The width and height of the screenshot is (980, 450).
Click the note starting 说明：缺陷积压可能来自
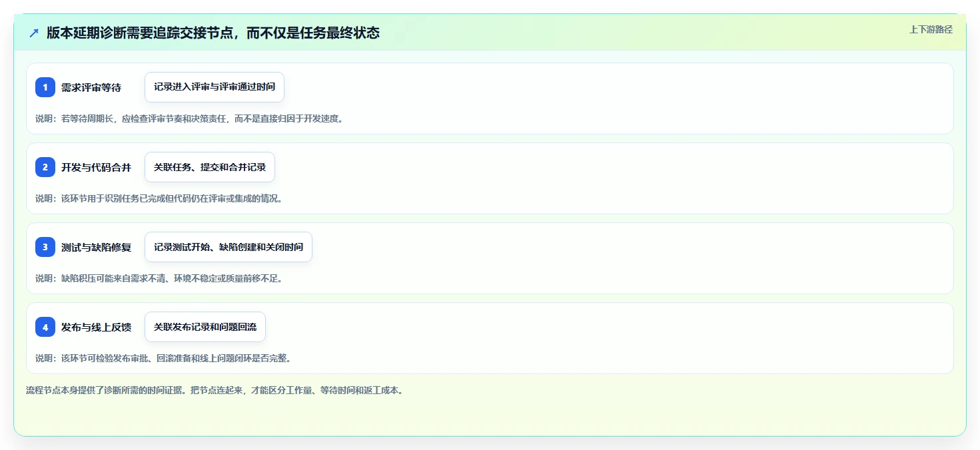click(159, 278)
